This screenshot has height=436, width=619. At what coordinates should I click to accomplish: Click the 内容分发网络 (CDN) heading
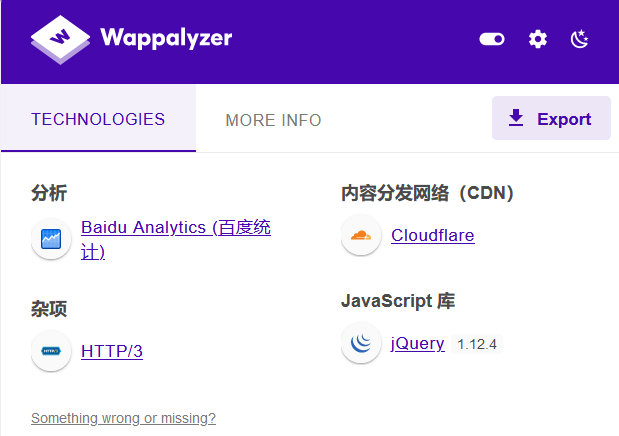click(428, 193)
